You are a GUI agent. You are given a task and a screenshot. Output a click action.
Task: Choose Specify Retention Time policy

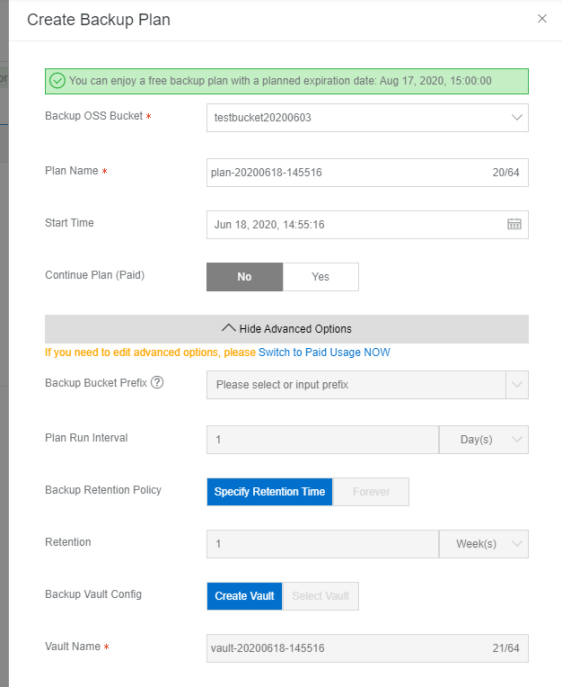coord(270,491)
